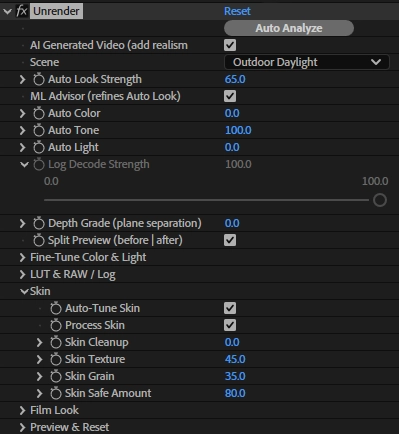
Task: Enable the Skin Cleanup stopwatch
Action: click(x=56, y=342)
